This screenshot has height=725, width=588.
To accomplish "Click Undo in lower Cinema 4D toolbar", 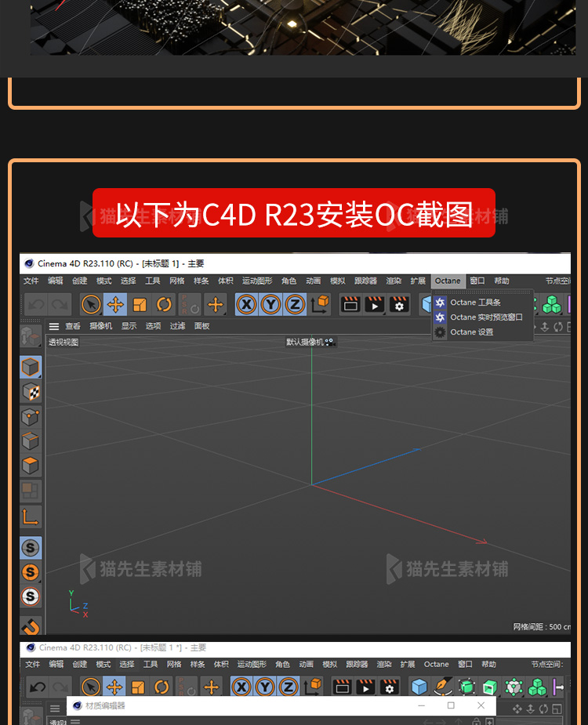I will tap(37, 687).
